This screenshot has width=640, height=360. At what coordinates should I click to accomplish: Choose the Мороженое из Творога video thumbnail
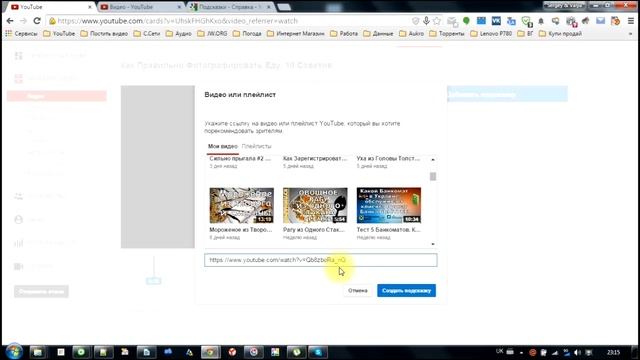click(241, 205)
